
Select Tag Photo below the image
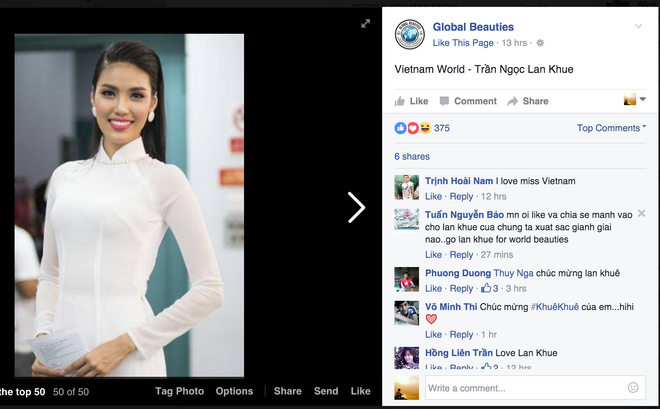(x=179, y=392)
